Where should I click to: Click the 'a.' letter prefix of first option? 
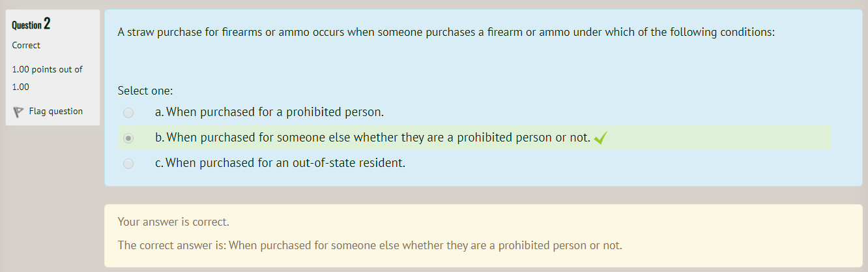pyautogui.click(x=160, y=112)
